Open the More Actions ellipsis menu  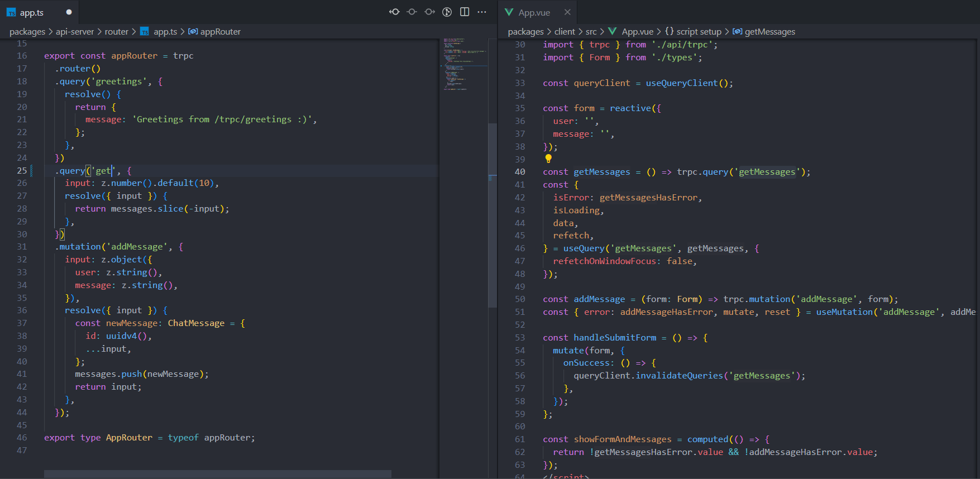click(x=482, y=12)
